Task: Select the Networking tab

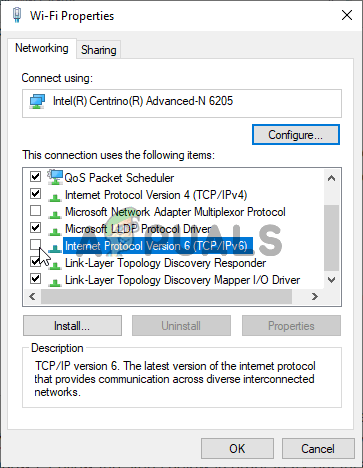Action: point(42,48)
